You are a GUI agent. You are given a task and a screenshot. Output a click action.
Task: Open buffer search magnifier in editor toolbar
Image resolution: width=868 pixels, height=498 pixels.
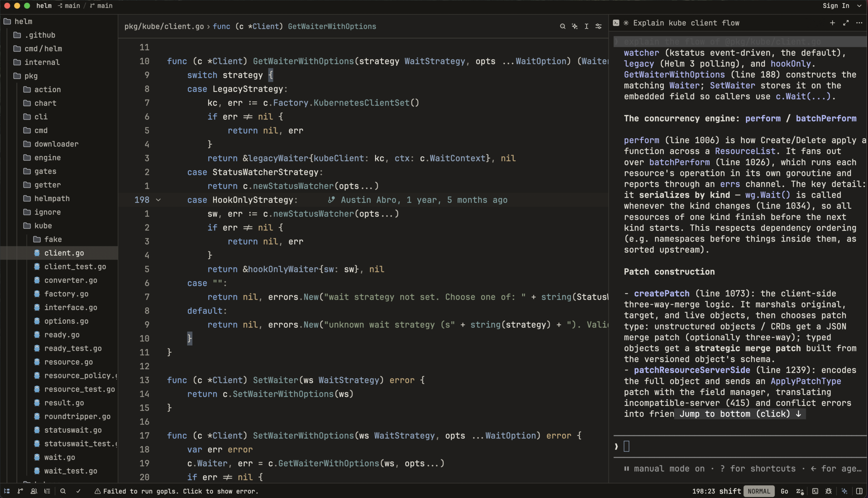pyautogui.click(x=563, y=26)
